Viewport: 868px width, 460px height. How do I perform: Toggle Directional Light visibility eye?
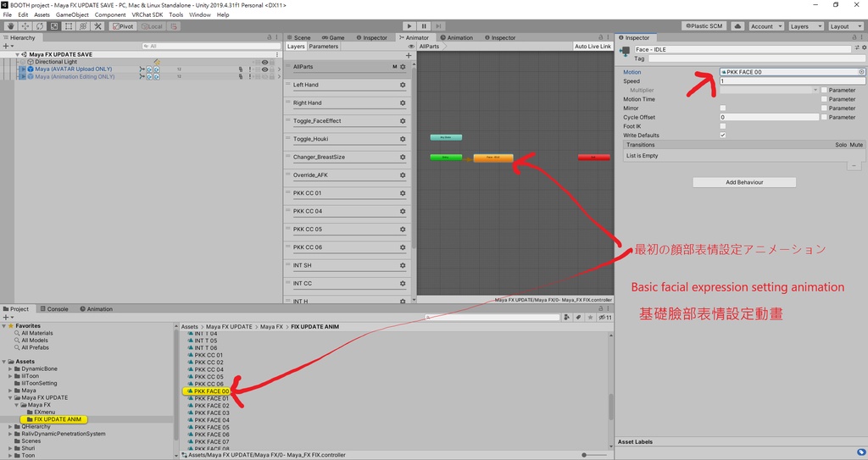(264, 63)
